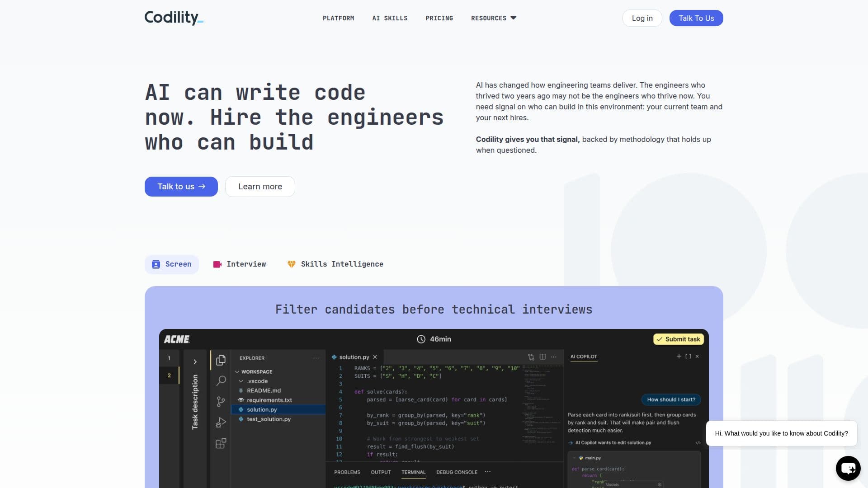Screen dimensions: 868x488
Task: Click the Skills Intelligence diamond icon
Action: 292,264
